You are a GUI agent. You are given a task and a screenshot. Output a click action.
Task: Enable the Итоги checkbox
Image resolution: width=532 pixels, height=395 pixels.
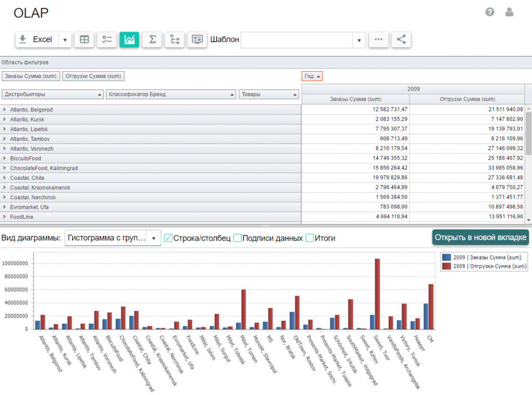pyautogui.click(x=310, y=238)
